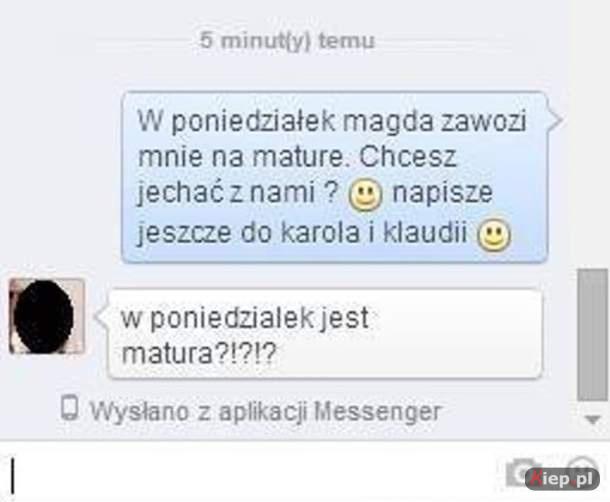
Task: Click the word 'matura?!?!?' in reply
Action: point(199,353)
